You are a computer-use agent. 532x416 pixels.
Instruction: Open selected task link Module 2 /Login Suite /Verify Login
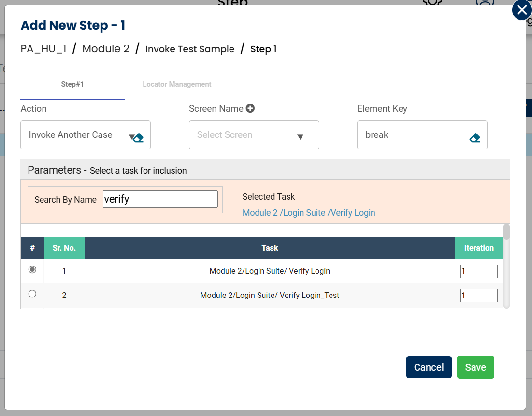(x=309, y=213)
